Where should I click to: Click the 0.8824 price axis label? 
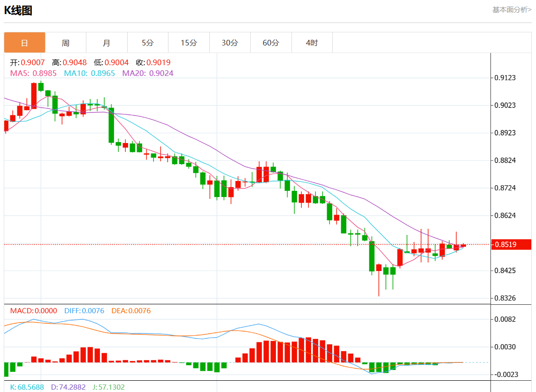[505, 160]
